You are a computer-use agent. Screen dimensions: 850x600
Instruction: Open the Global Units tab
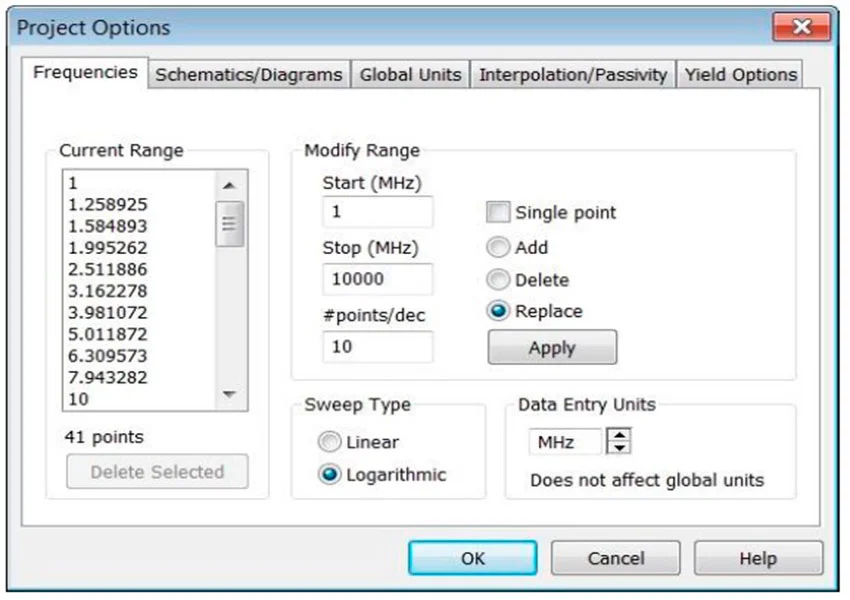[x=410, y=75]
